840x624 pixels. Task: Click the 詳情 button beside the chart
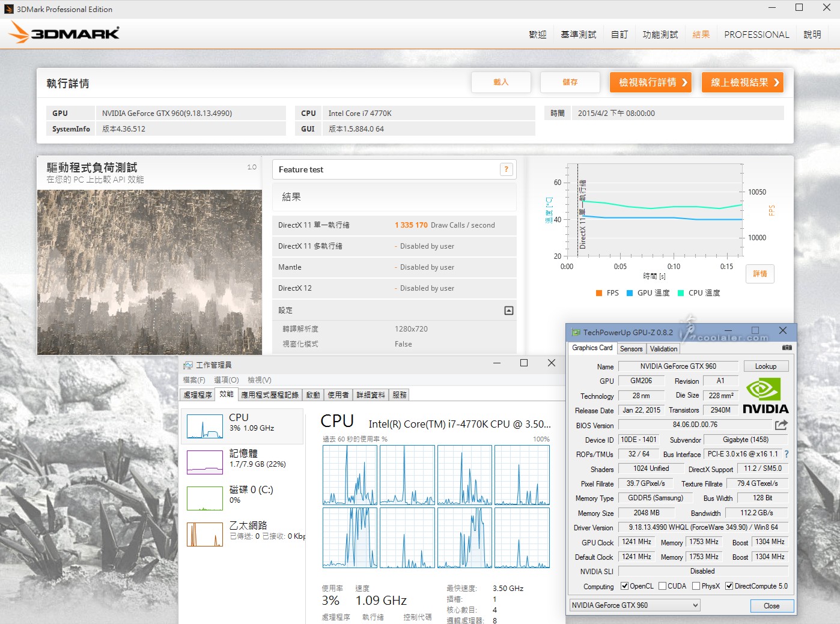pyautogui.click(x=760, y=274)
